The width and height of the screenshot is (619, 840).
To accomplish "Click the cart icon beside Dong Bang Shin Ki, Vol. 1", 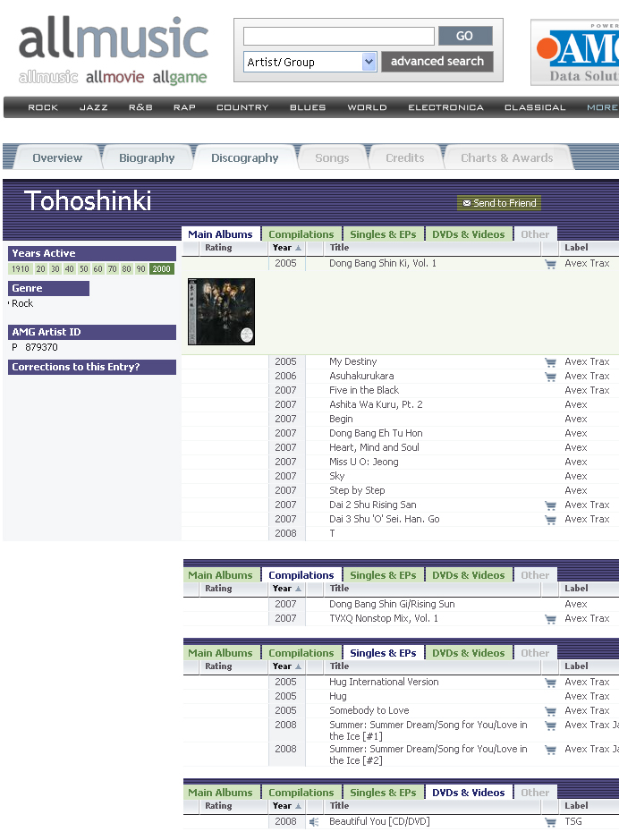I will pos(550,264).
